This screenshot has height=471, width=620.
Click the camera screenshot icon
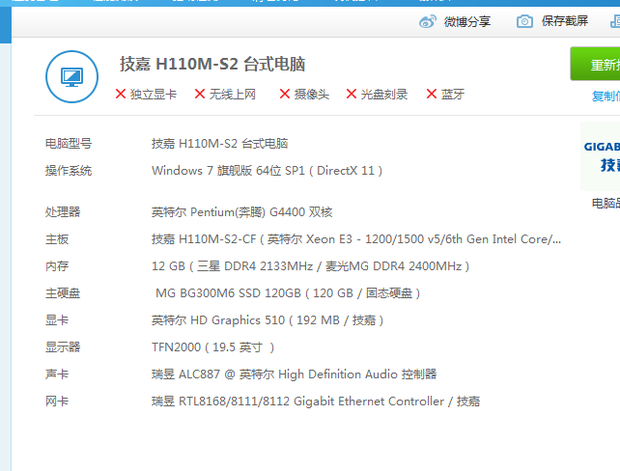(525, 21)
